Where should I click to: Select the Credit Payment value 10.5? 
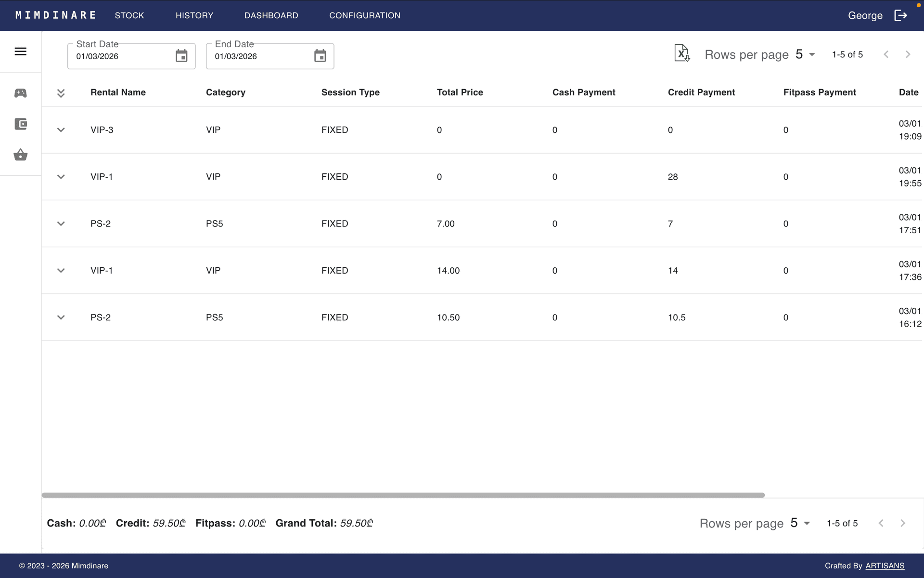click(677, 317)
